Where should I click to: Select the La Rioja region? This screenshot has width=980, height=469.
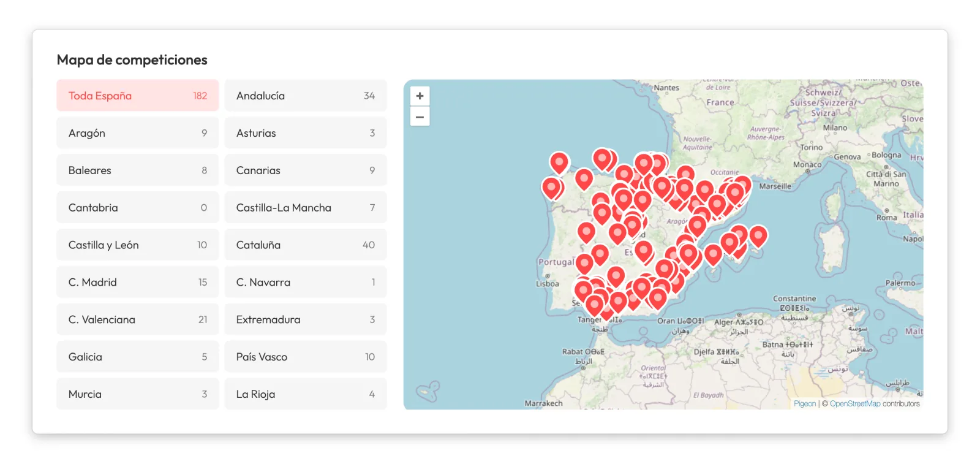[x=306, y=395]
